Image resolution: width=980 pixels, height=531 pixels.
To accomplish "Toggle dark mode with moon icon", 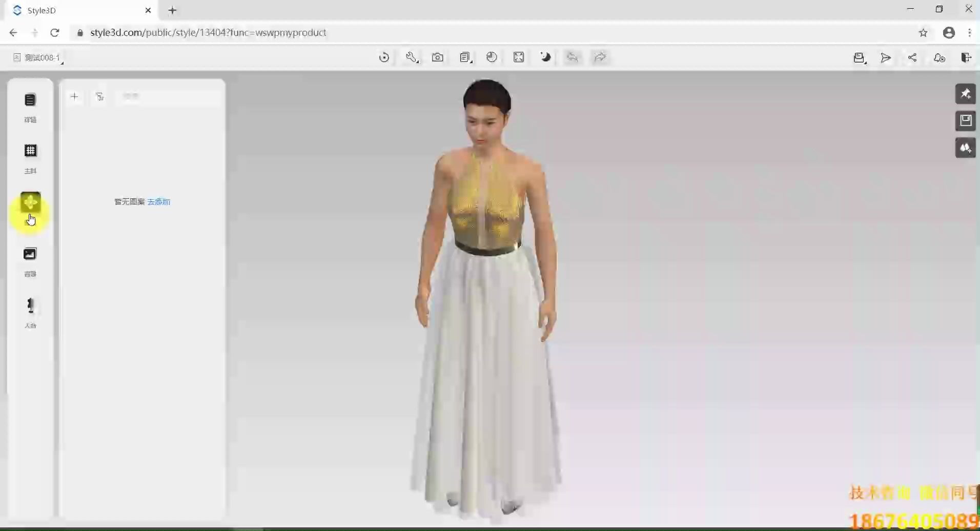I will point(546,57).
